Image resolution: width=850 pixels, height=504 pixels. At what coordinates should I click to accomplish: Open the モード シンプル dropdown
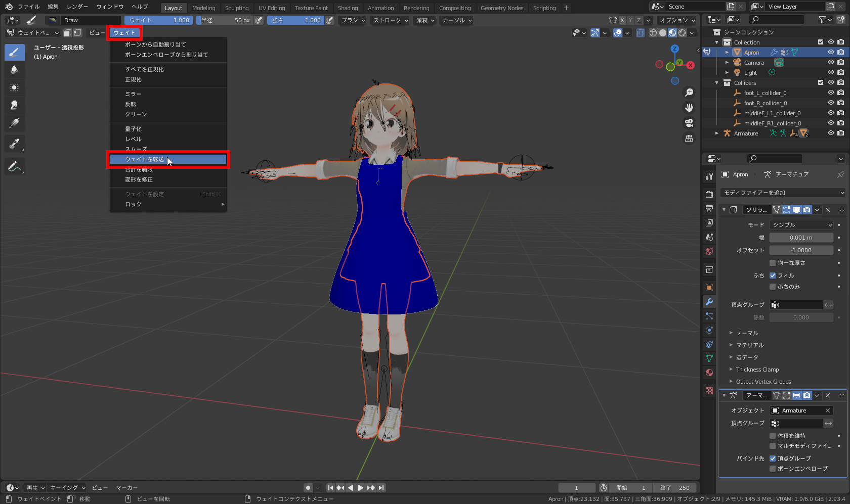[801, 225]
